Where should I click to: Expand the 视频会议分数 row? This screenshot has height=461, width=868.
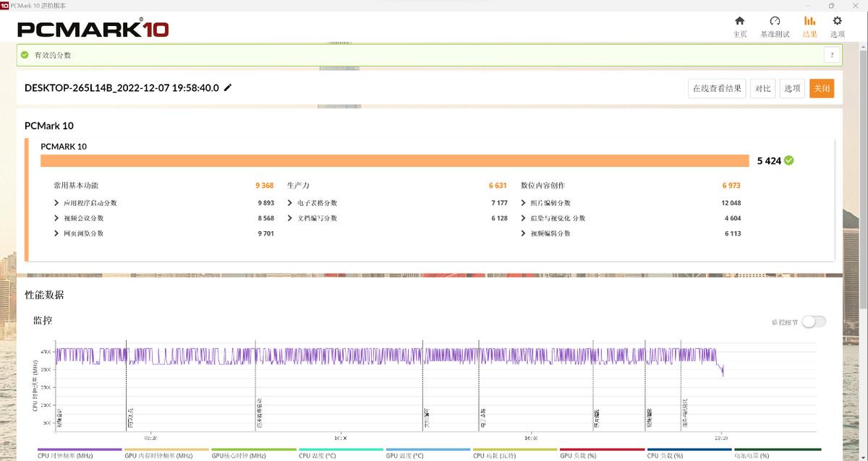coord(56,218)
